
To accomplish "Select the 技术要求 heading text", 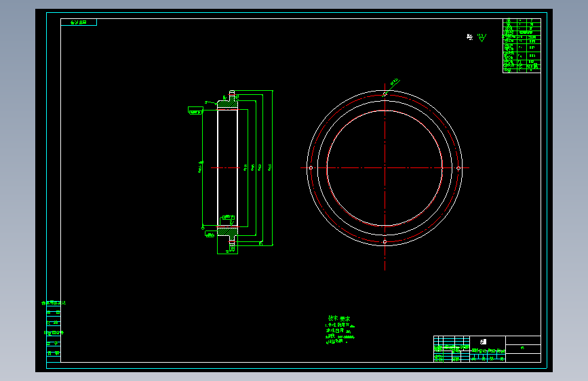I will tap(339, 319).
